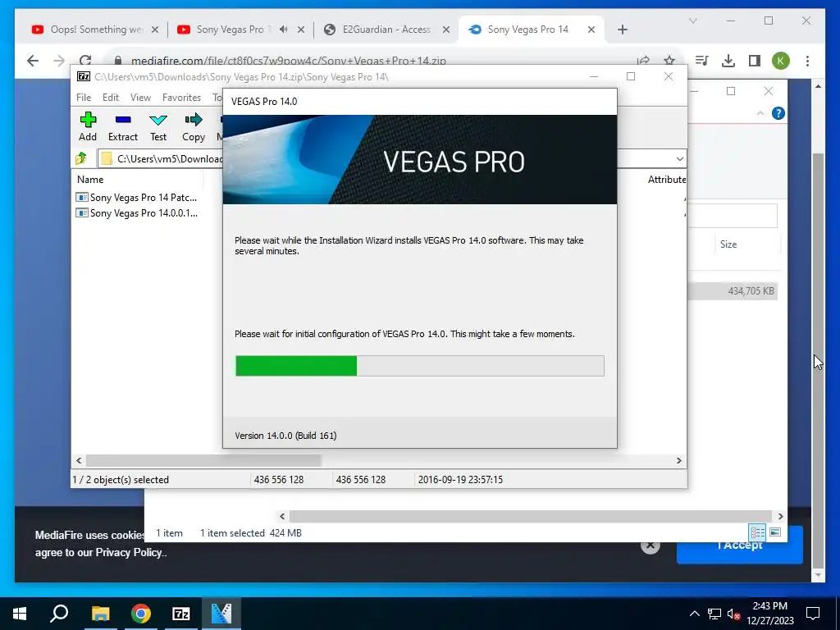Share this page icon in address bar
This screenshot has width=840, height=630.
pos(643,61)
